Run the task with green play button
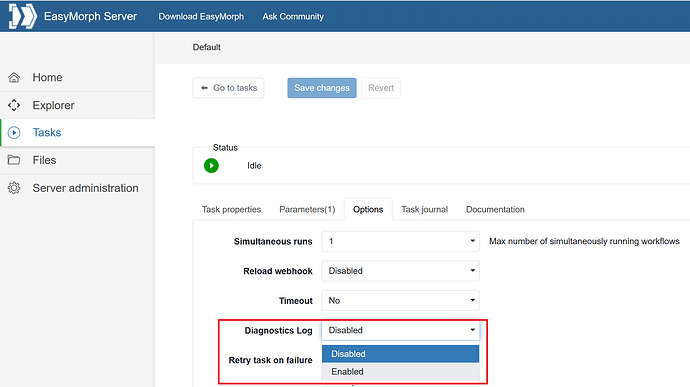Image resolution: width=690 pixels, height=387 pixels. [x=211, y=166]
